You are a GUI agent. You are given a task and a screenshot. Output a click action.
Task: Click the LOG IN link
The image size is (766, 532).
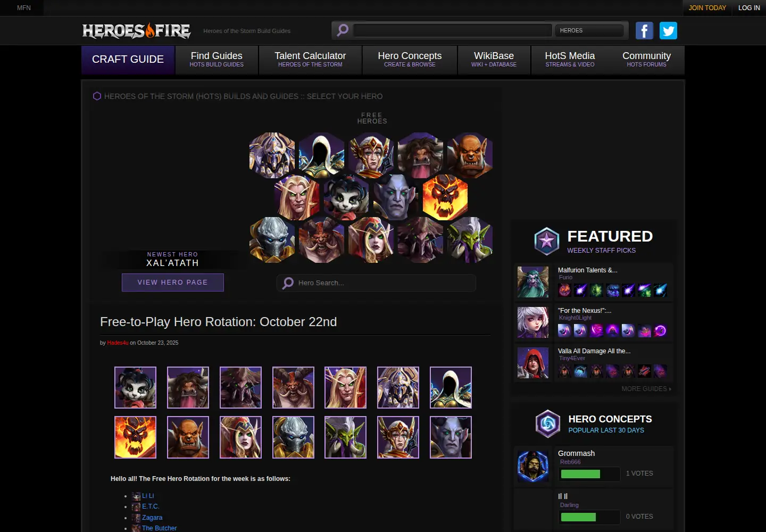(x=749, y=8)
